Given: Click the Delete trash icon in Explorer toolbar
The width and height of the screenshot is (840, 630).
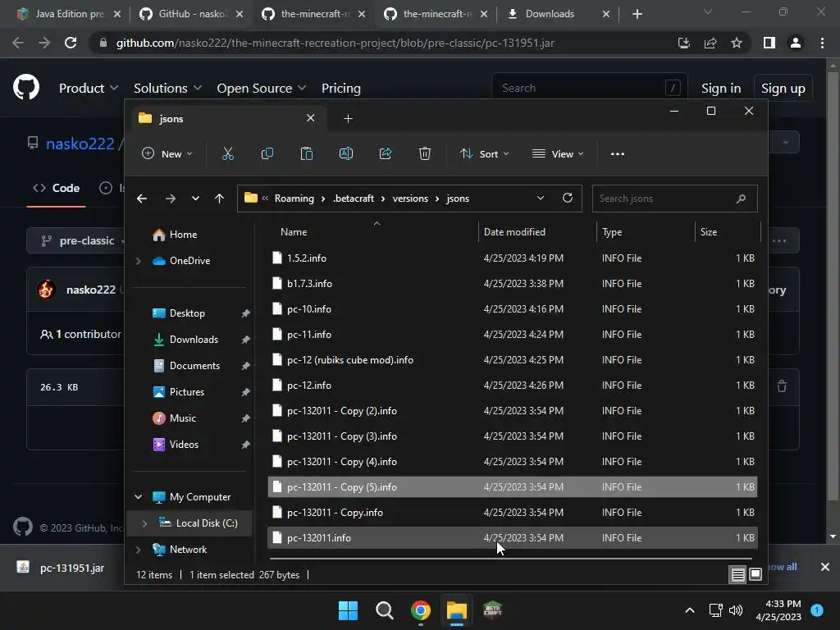Looking at the screenshot, I should 425,153.
